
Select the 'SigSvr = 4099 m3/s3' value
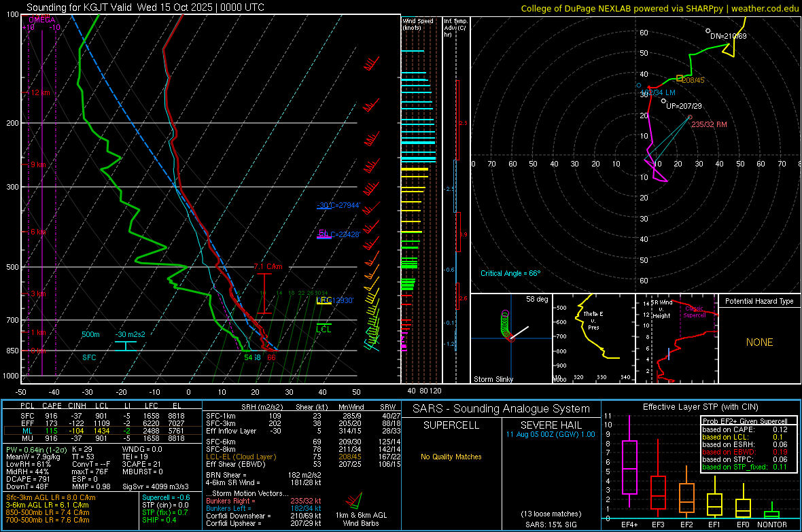pos(156,486)
